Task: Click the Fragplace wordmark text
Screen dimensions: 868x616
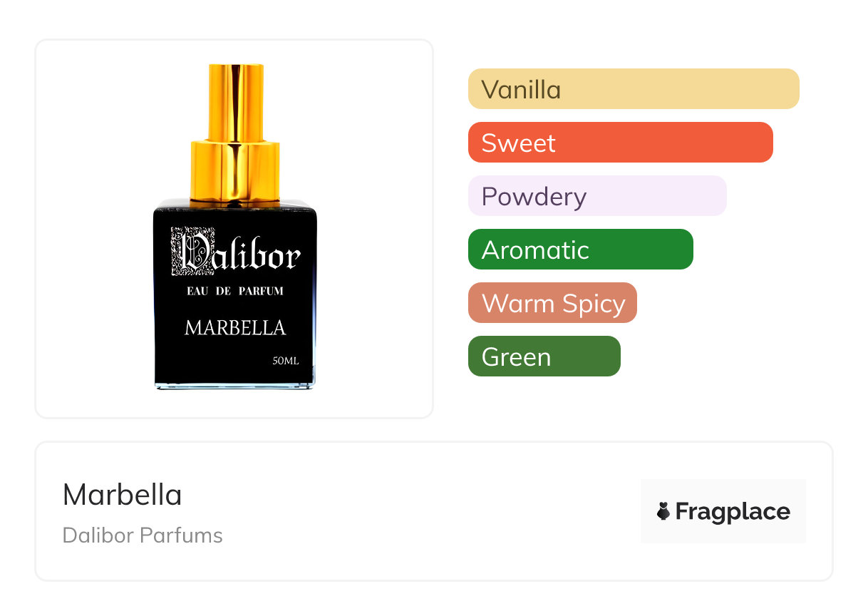Action: coord(733,511)
